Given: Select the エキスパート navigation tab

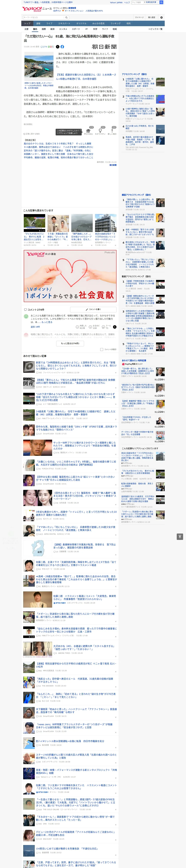Looking at the screenshot, I should point(64,24).
